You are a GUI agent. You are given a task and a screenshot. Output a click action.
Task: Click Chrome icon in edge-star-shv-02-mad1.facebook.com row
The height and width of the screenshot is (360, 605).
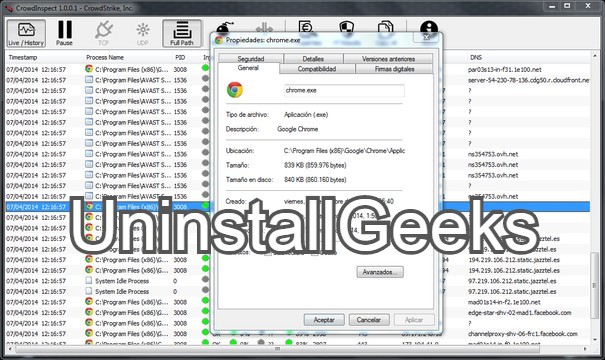coord(89,312)
